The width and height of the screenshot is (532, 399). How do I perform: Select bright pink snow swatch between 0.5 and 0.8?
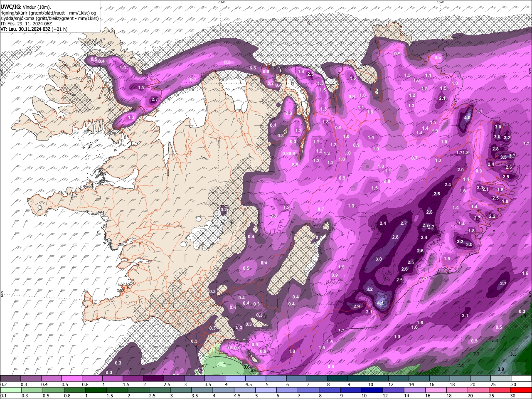click(71, 378)
